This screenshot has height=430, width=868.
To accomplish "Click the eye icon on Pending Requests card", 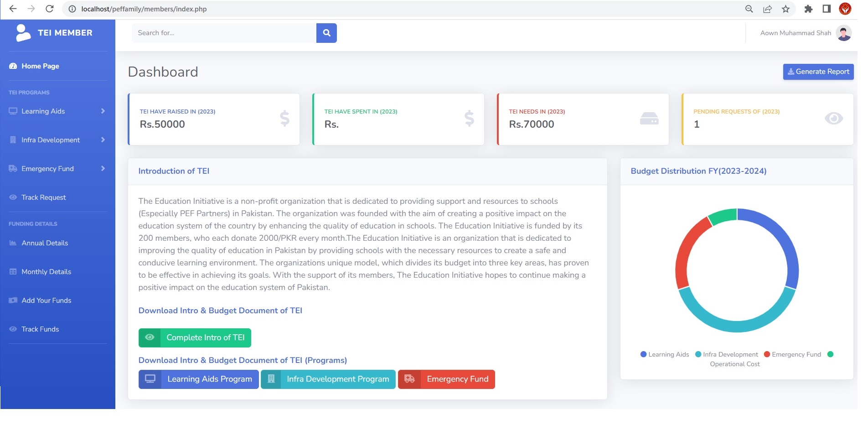I will pyautogui.click(x=834, y=119).
